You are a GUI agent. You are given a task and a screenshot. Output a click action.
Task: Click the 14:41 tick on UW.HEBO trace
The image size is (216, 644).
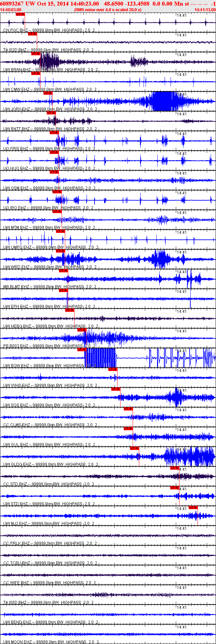point(181,311)
